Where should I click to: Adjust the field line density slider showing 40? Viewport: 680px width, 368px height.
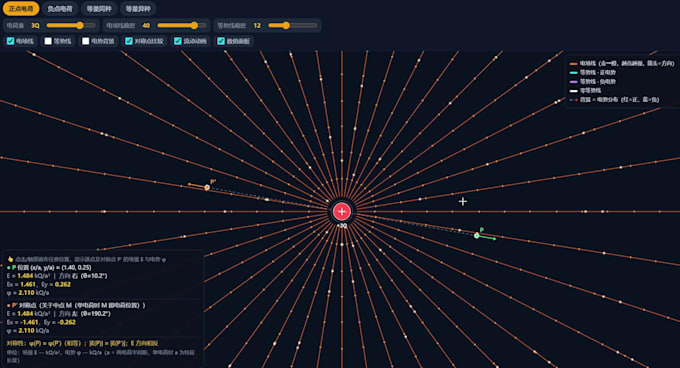(182, 26)
